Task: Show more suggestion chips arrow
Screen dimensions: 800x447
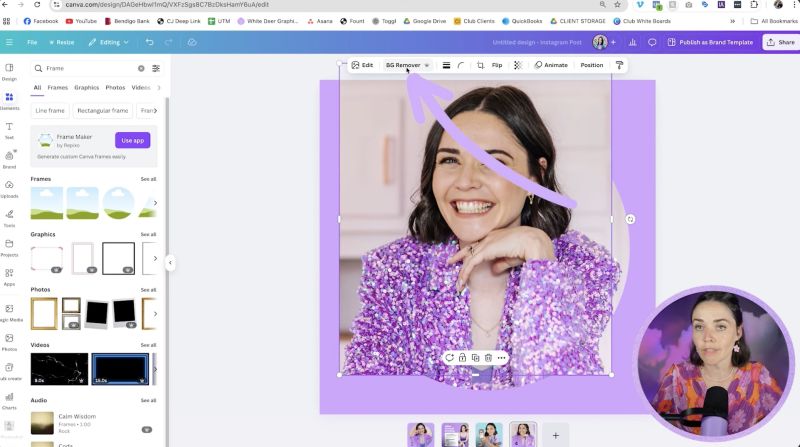Action: click(x=155, y=111)
